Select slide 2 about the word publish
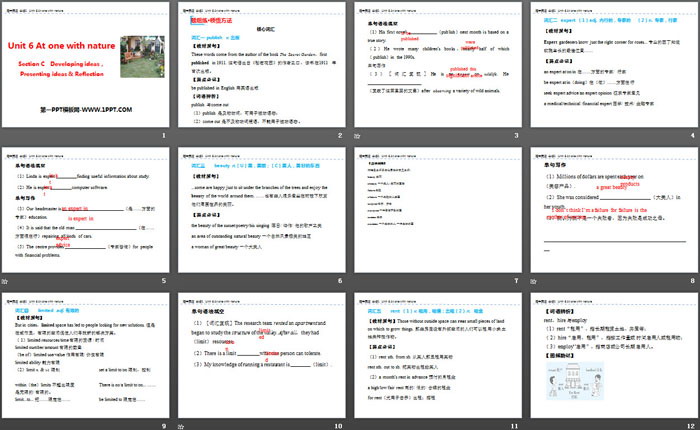Viewport: 700px width, 430px height. pos(261,65)
